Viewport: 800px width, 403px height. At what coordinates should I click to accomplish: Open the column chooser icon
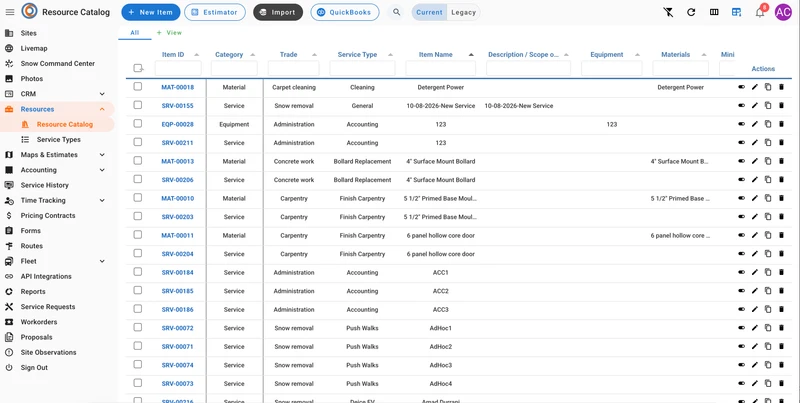click(714, 12)
